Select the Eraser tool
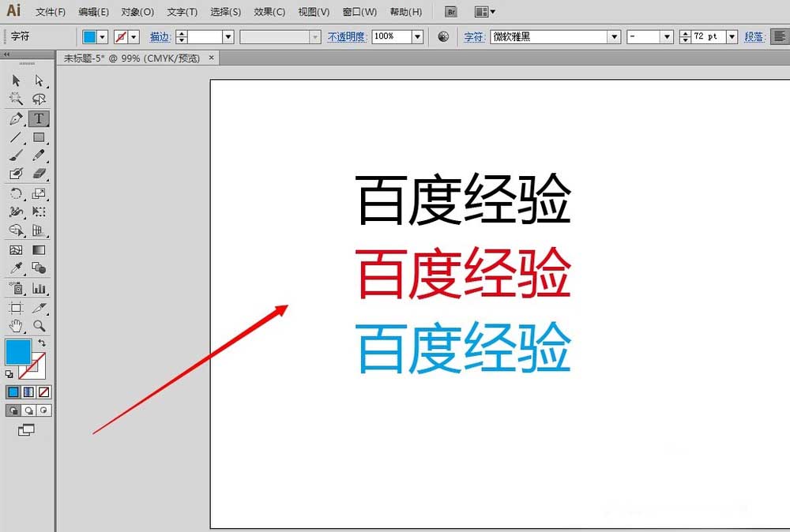 [39, 174]
